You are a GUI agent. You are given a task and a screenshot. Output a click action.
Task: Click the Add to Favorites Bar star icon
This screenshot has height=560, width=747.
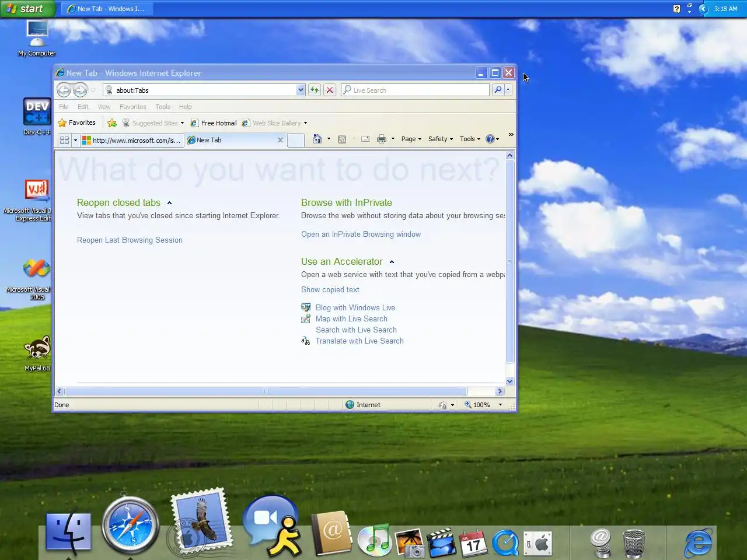(x=112, y=123)
